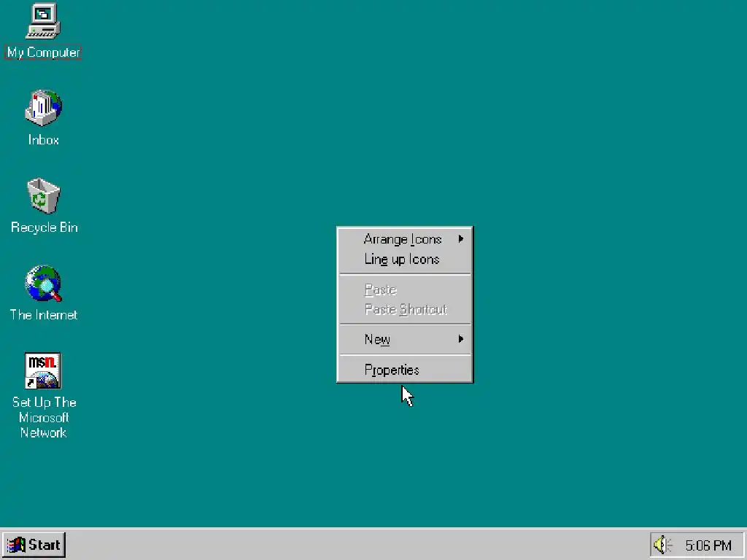
Task: Choose Arrange Icons from context menu
Action: click(x=404, y=239)
